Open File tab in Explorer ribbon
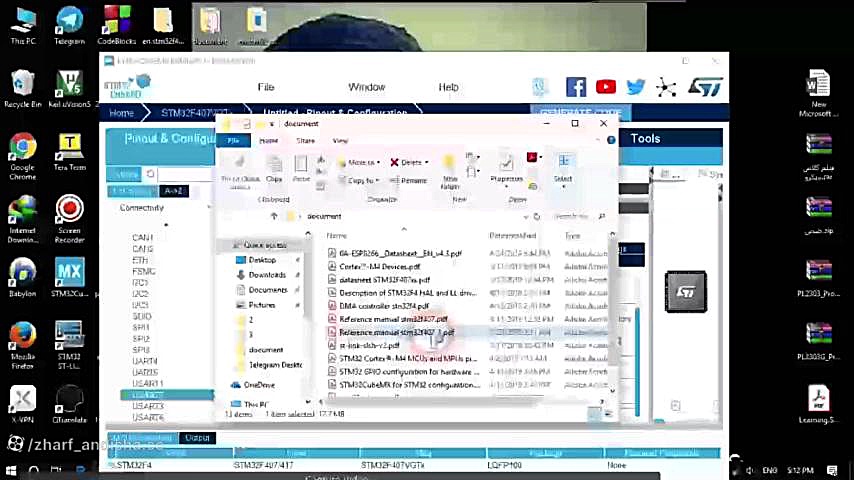The height and width of the screenshot is (480, 854). tap(234, 141)
